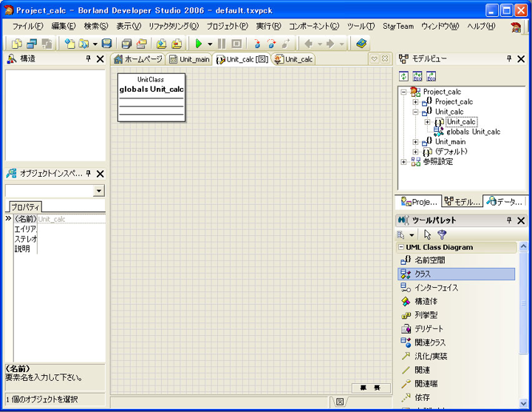This screenshot has width=532, height=412.
Task: Toggle pin on the 構造 panel
Action: [x=88, y=58]
